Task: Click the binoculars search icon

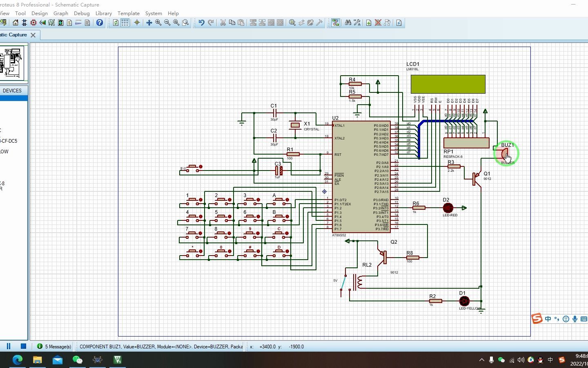Action: [348, 23]
